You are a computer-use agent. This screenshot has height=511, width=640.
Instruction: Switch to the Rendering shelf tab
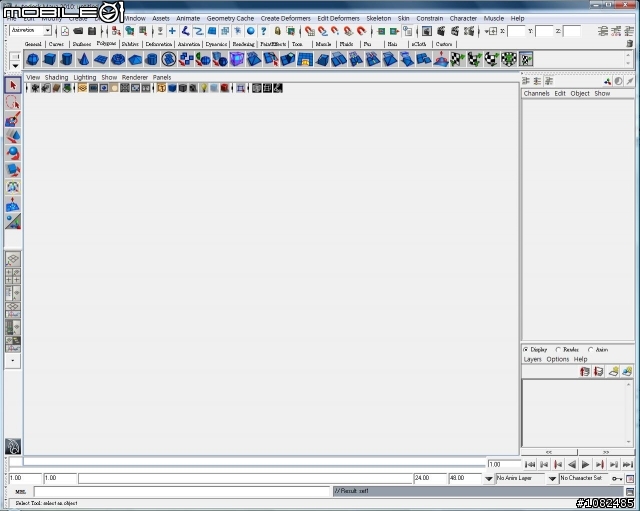(243, 44)
